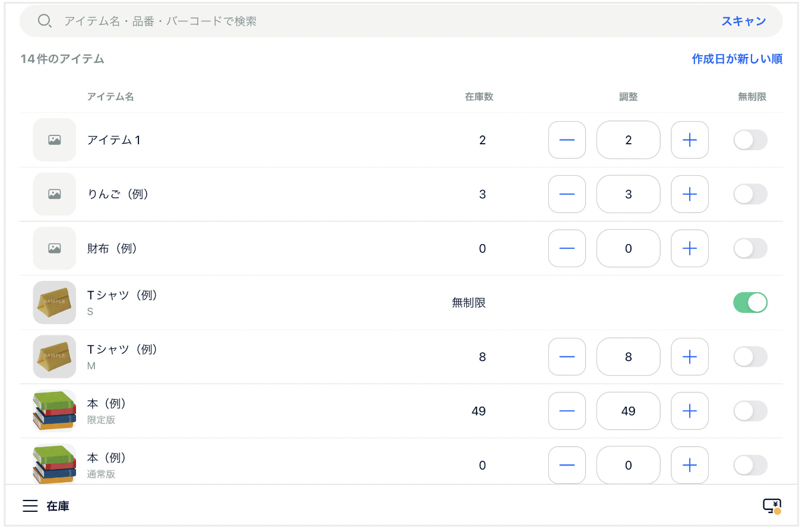Click Tシャツ（例） S sample bag thumbnail
The height and width of the screenshot is (532, 802).
pyautogui.click(x=54, y=303)
